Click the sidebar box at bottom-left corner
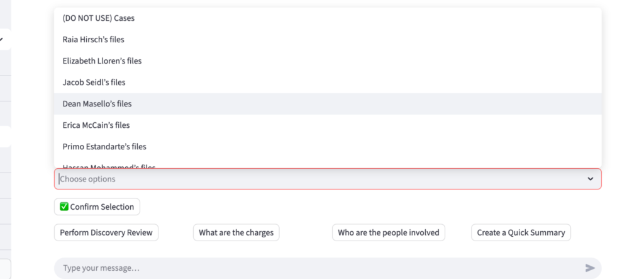Image resolution: width=644 pixels, height=279 pixels. (x=5, y=268)
